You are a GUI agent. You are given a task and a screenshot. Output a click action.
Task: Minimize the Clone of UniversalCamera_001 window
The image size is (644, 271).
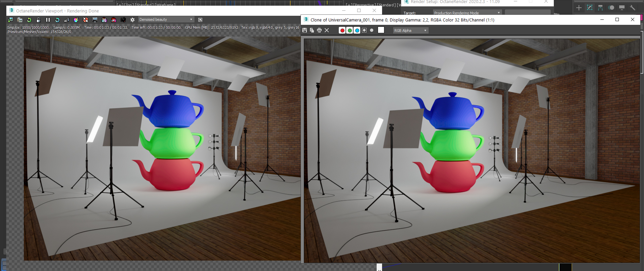(x=602, y=19)
